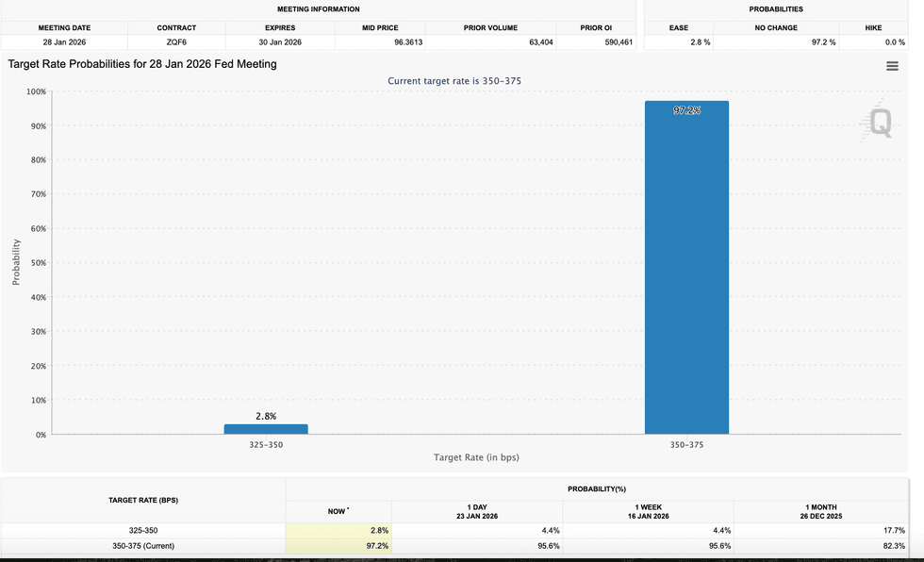Screen dimensions: 924x562
Task: Select the 350-375 (Current) target rate row
Action: coord(142,545)
